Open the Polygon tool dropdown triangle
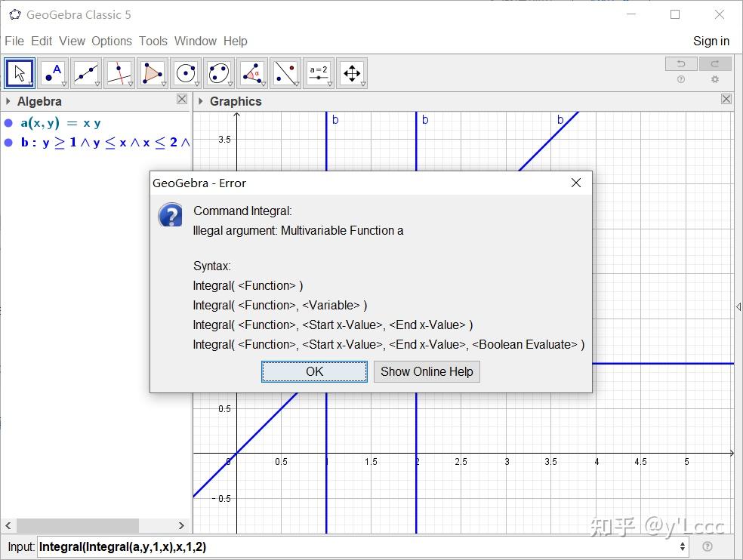The height and width of the screenshot is (560, 743). (164, 84)
